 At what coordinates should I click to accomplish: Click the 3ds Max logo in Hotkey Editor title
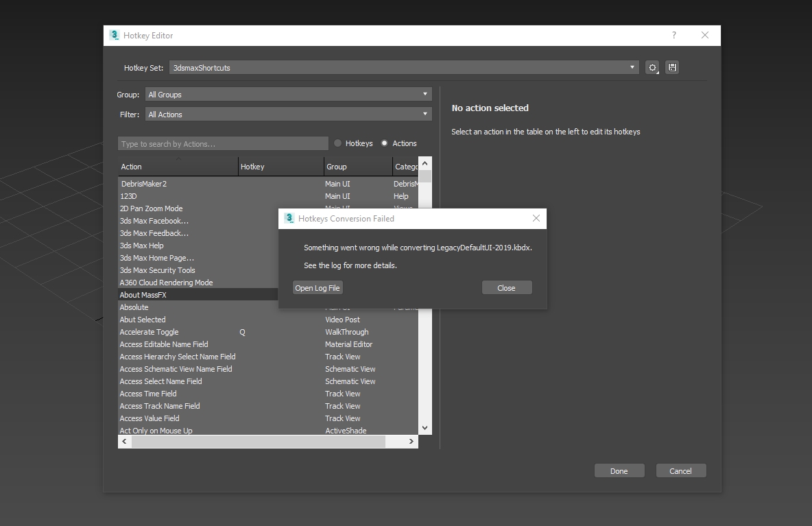115,35
